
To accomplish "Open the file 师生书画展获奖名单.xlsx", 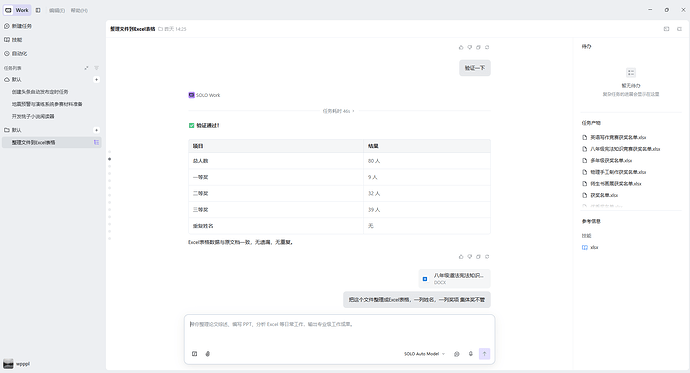I will pyautogui.click(x=612, y=183).
